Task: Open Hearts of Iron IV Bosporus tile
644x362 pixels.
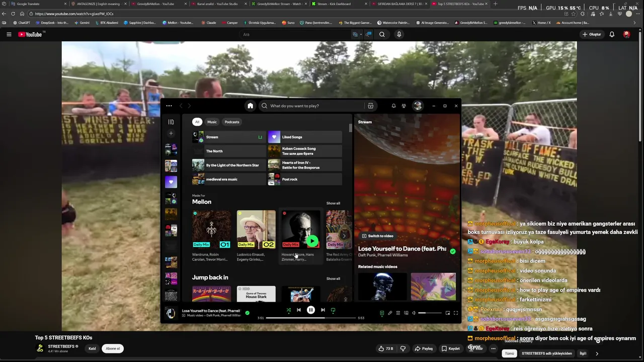Action: [x=305, y=165]
